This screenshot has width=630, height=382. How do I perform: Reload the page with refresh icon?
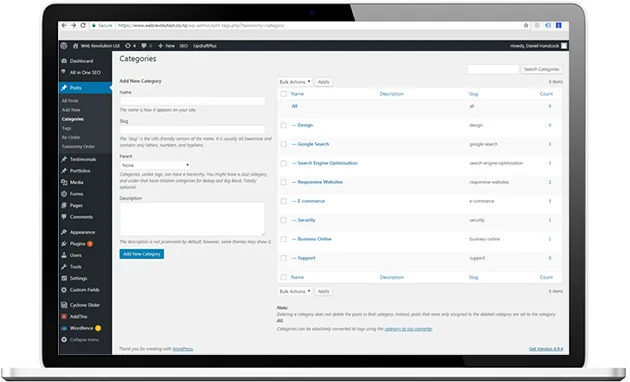[83, 25]
